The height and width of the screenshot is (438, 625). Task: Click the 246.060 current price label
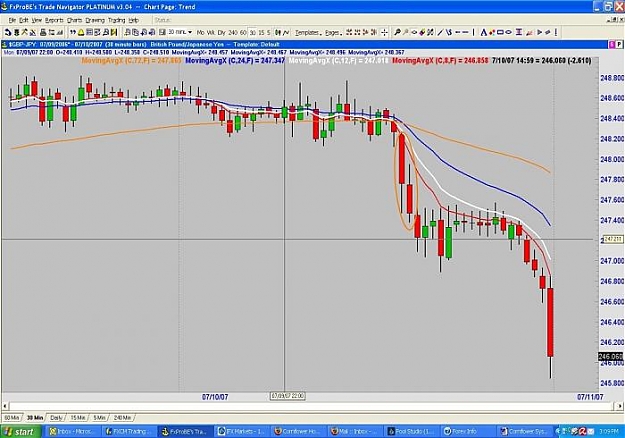click(611, 356)
